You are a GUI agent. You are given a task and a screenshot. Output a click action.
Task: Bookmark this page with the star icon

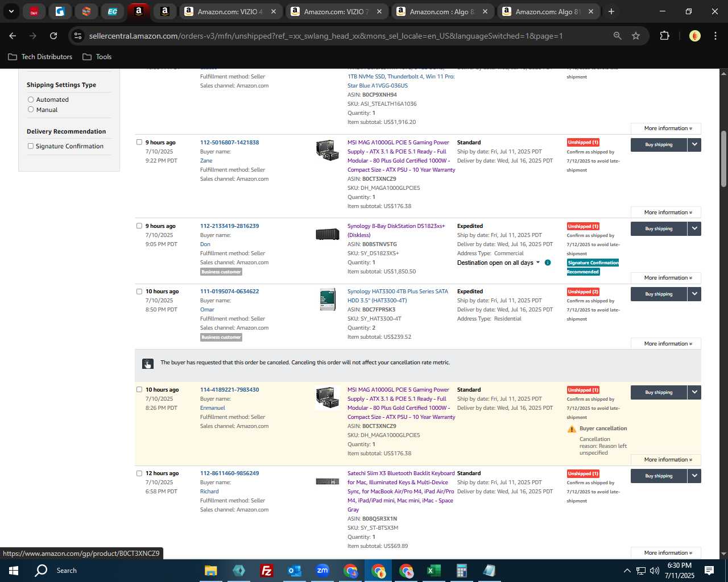coord(636,36)
